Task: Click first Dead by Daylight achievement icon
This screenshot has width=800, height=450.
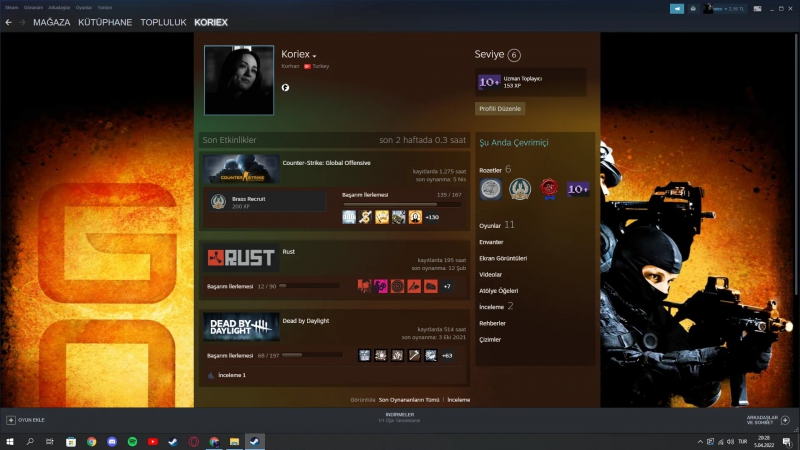Action: point(364,356)
